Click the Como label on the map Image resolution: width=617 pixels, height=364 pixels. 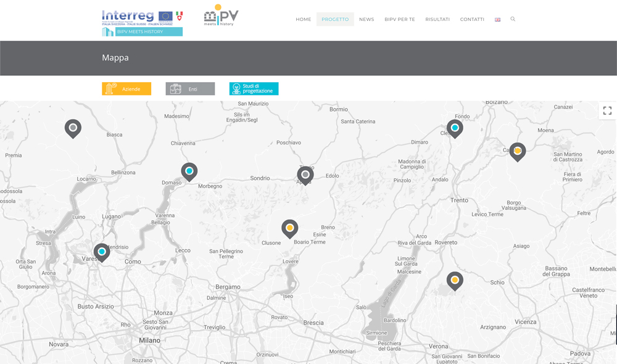tap(133, 262)
